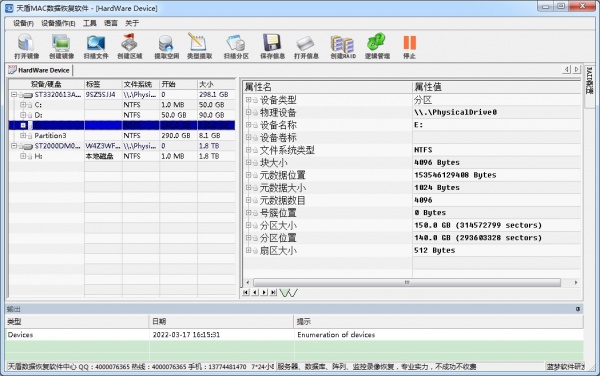600x376 pixels.
Task: Expand the 文件系统类型 property row
Action: tap(248, 150)
